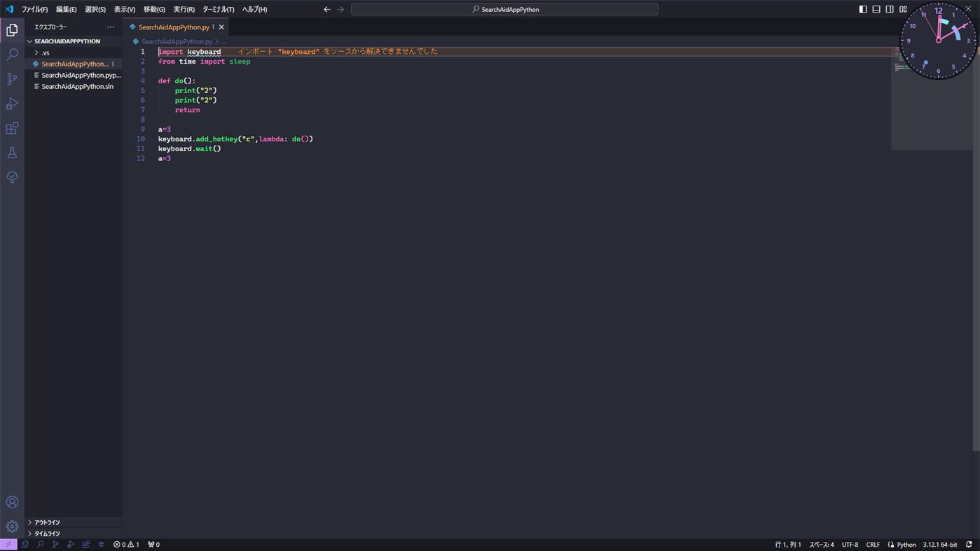The width and height of the screenshot is (980, 551).
Task: Change the スペース: 4 indentation setting
Action: [822, 545]
